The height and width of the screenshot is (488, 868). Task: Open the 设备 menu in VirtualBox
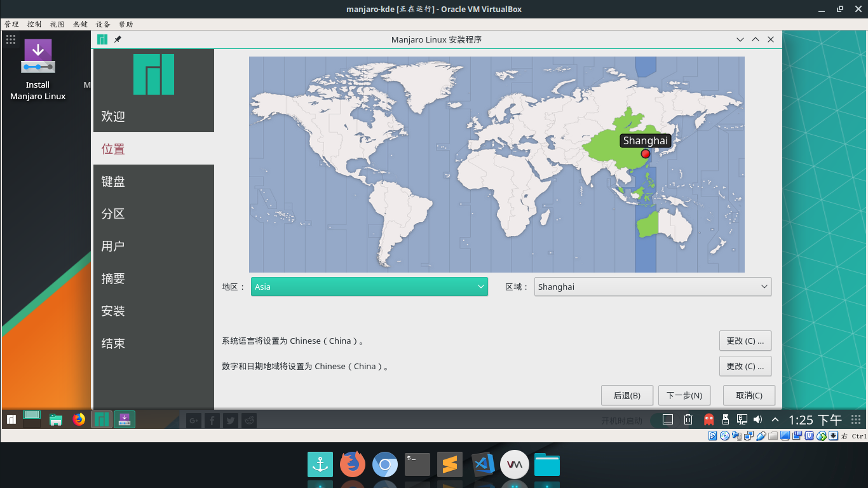pyautogui.click(x=103, y=24)
